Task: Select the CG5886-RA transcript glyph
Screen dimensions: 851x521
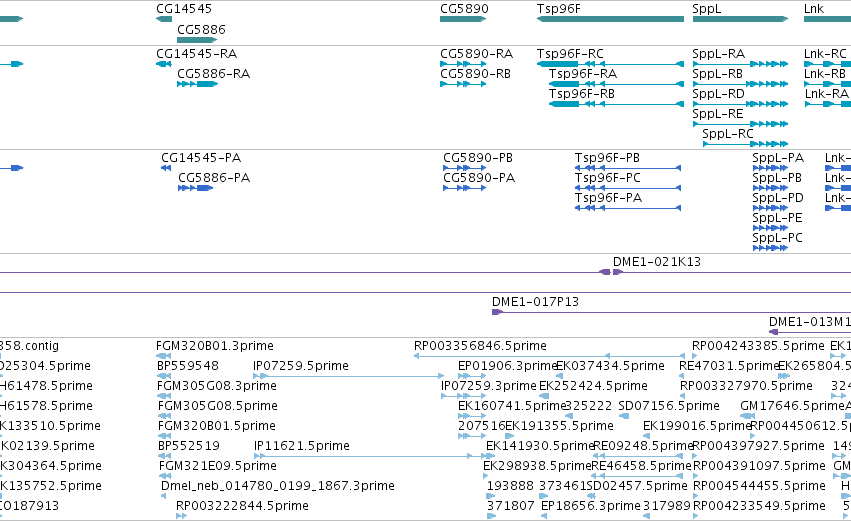Action: [x=198, y=84]
